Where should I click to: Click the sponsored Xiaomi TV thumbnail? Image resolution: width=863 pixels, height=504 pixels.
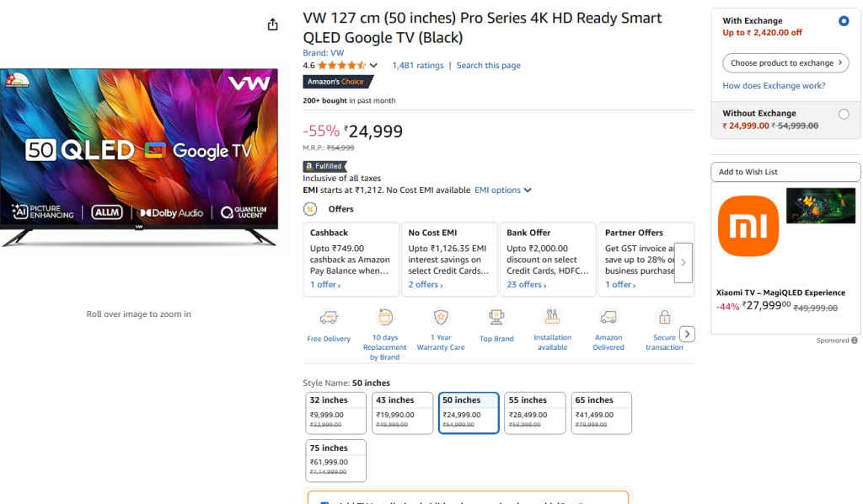[x=820, y=206]
